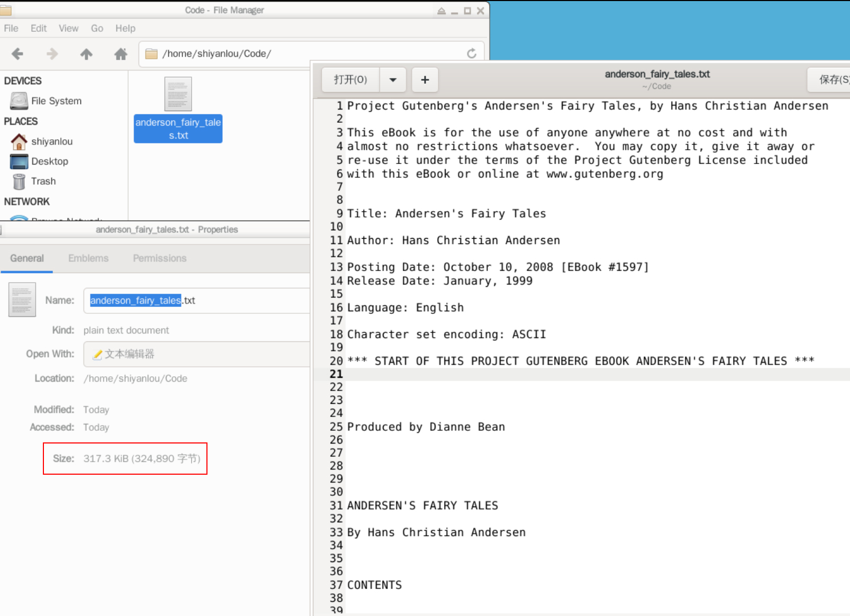Image resolution: width=850 pixels, height=616 pixels.
Task: Click line 9 'Title: Andersen's Fairy Tales'
Action: 447,213
